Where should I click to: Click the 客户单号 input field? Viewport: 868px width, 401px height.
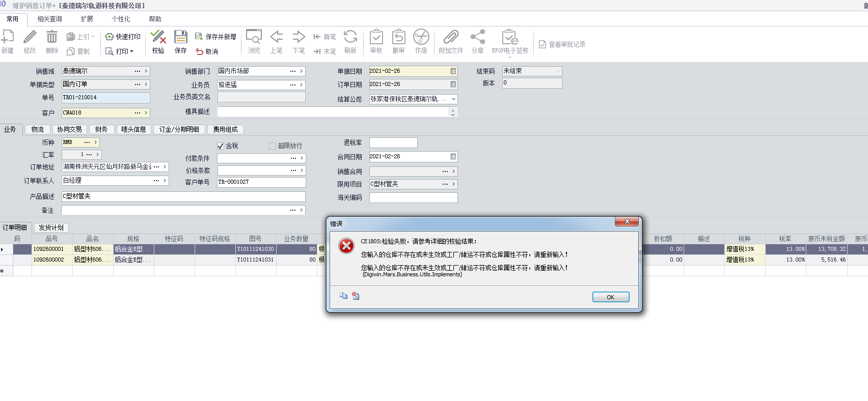pos(261,182)
